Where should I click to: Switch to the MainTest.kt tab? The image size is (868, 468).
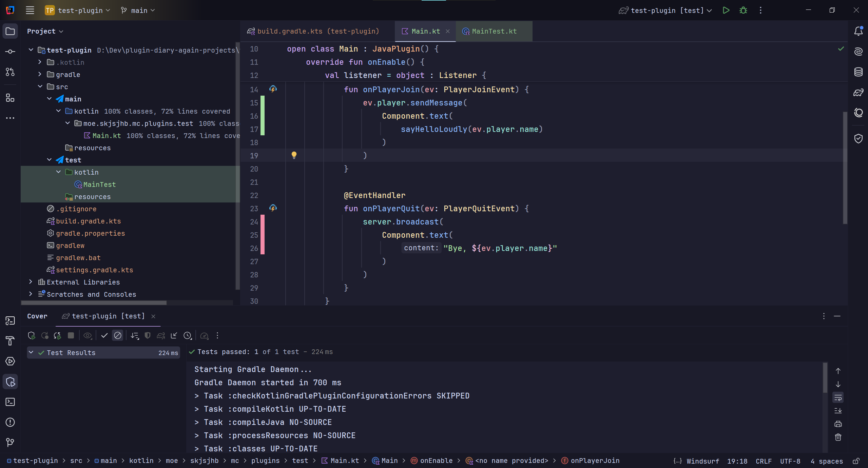click(x=494, y=31)
